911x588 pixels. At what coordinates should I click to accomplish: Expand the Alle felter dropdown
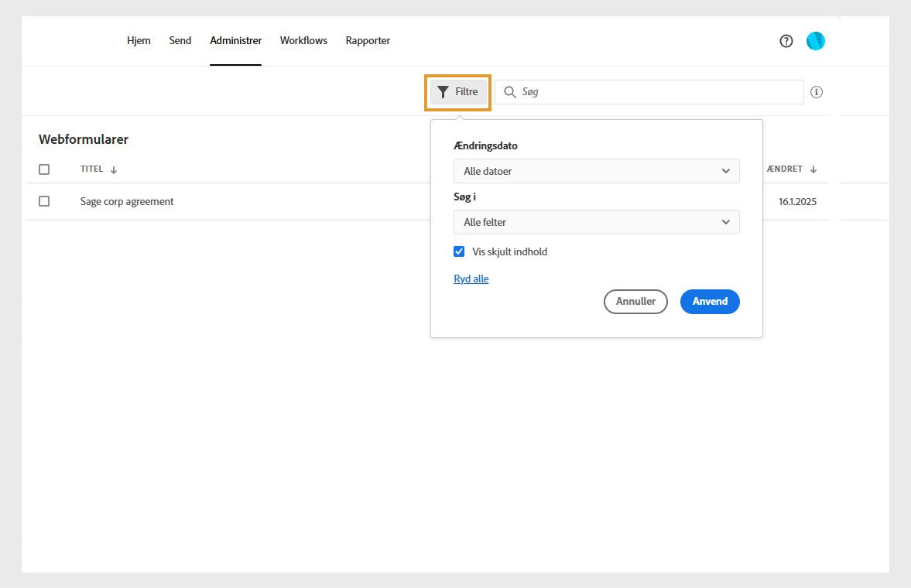pyautogui.click(x=596, y=222)
